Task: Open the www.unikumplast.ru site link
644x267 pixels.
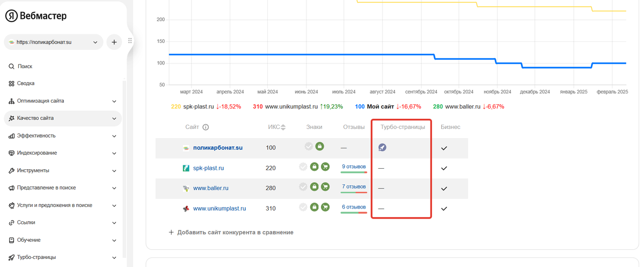Action: 219,208
